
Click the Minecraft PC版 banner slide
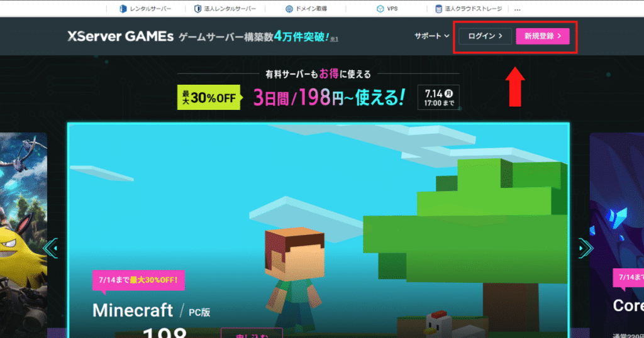(x=318, y=230)
